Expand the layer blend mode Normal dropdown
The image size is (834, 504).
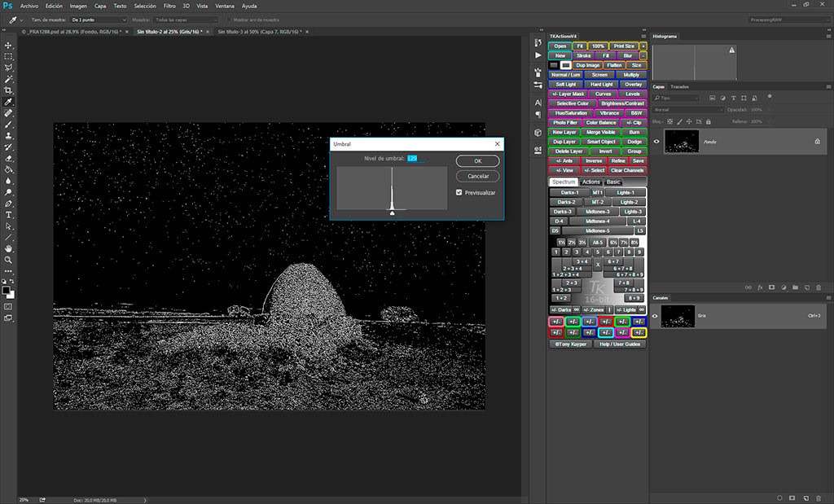687,109
